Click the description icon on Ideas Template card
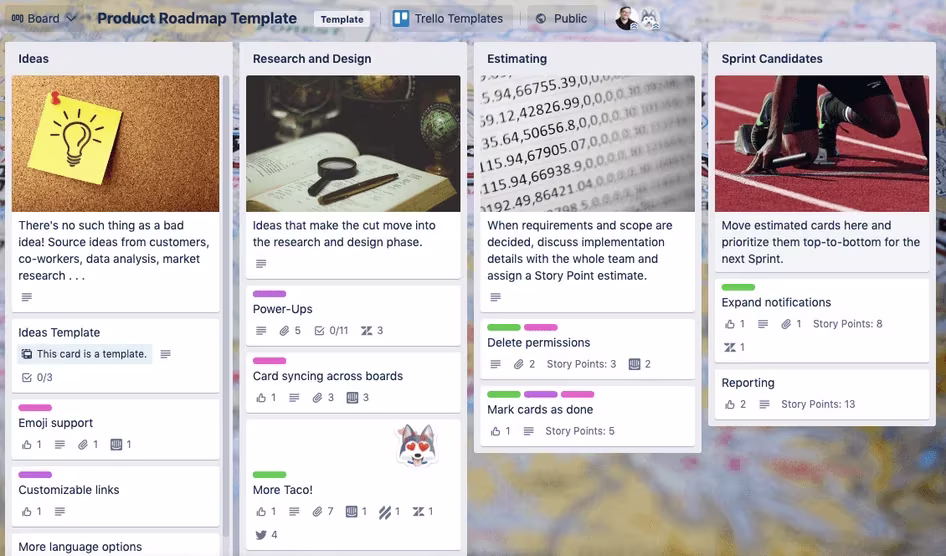The height and width of the screenshot is (556, 946). point(165,354)
